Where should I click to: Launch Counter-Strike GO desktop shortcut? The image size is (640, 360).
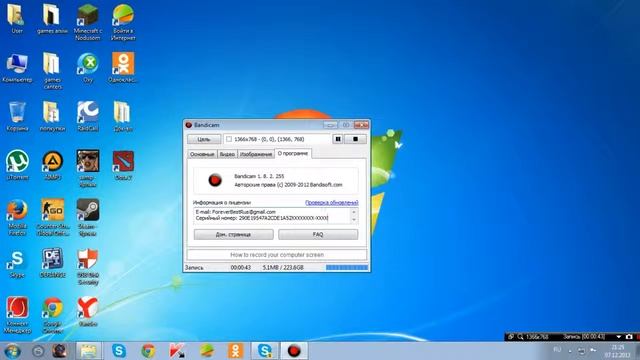coord(53,218)
